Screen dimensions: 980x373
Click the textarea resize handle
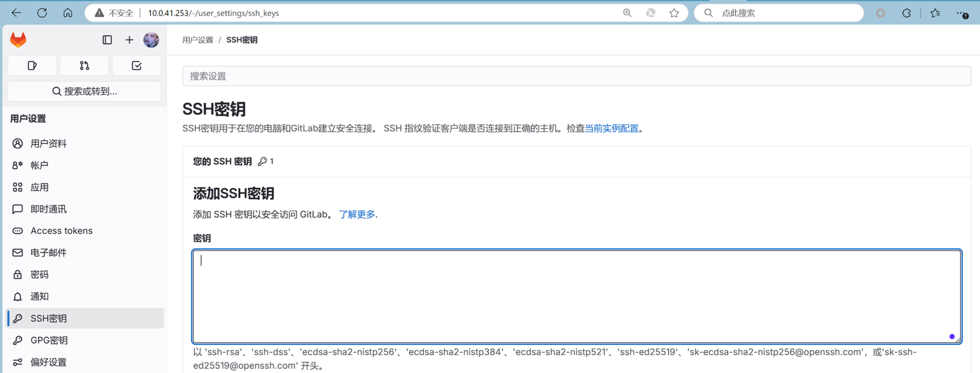tap(957, 339)
